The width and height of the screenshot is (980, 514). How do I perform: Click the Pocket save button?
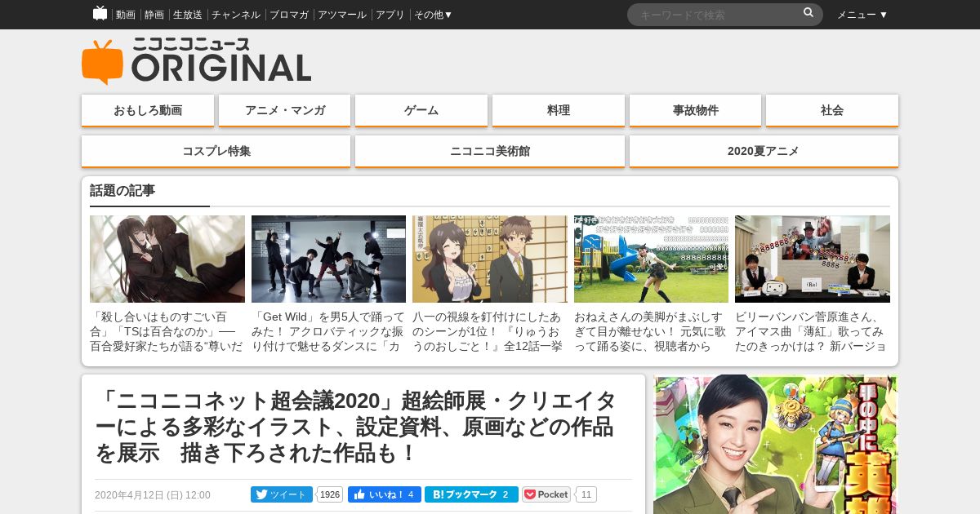pyautogui.click(x=546, y=494)
